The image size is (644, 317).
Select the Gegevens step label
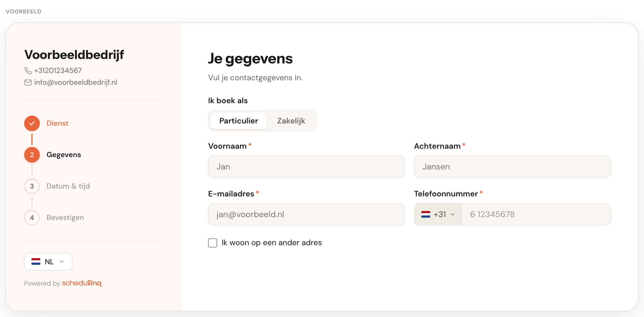click(x=64, y=155)
